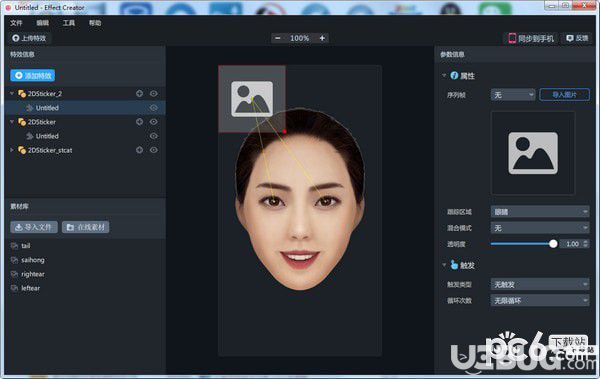Select the 2DSticker layer group
This screenshot has width=600, height=379.
[x=42, y=122]
